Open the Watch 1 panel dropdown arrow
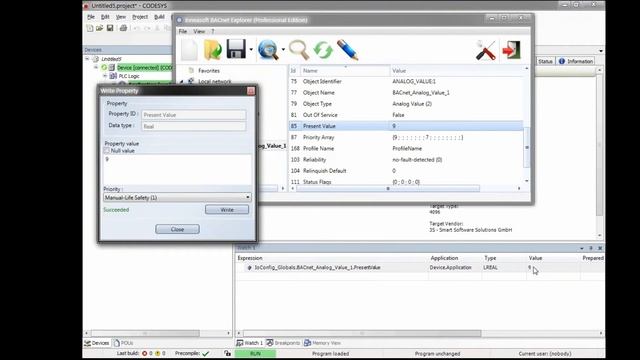Viewport: 640px width, 360px height. pyautogui.click(x=582, y=248)
